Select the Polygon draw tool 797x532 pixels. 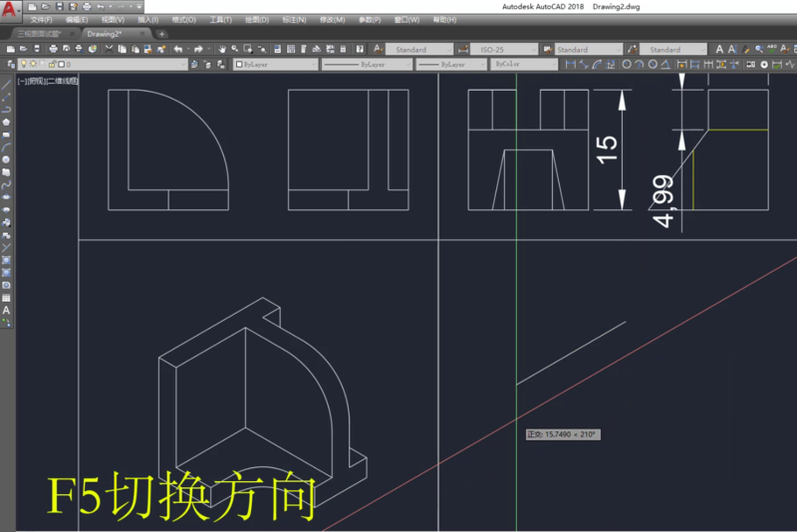point(6,123)
